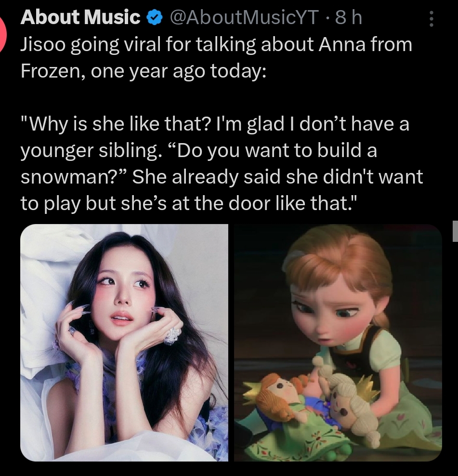Open the 8 h timestamp link
The height and width of the screenshot is (476, 458).
(x=348, y=18)
